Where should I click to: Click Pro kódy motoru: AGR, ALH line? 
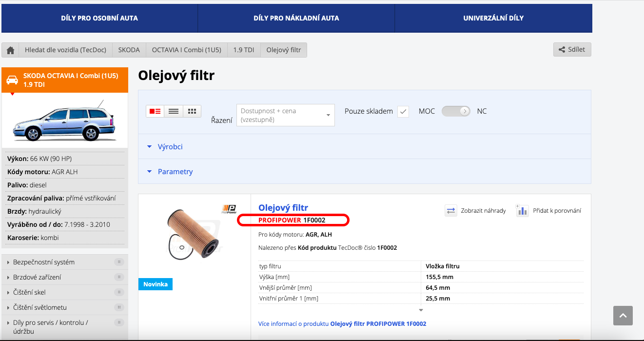295,235
